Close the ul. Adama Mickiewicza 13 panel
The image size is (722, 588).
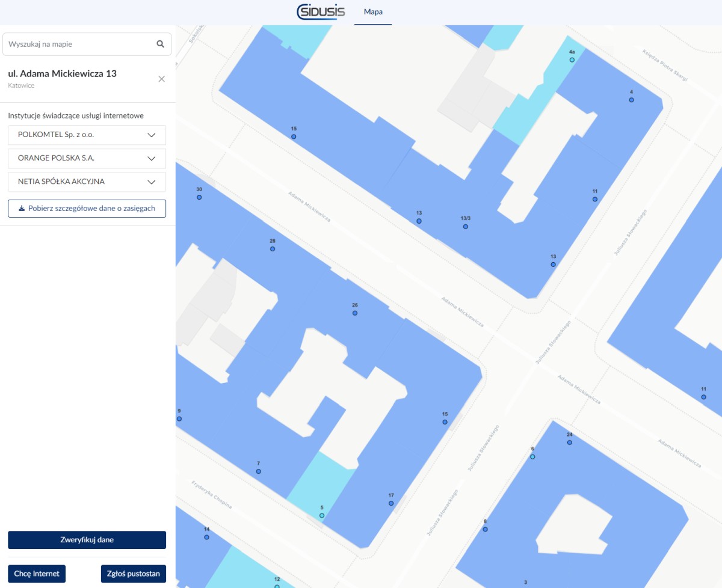coord(161,79)
